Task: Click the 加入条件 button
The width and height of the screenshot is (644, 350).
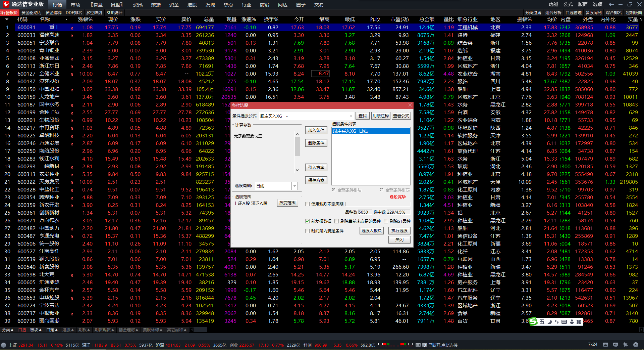Action: click(x=316, y=130)
